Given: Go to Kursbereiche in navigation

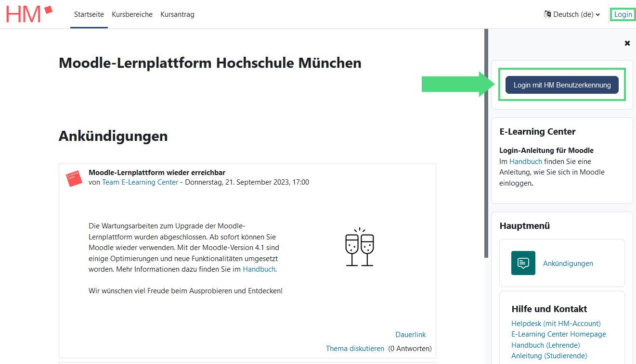Looking at the screenshot, I should coord(132,14).
